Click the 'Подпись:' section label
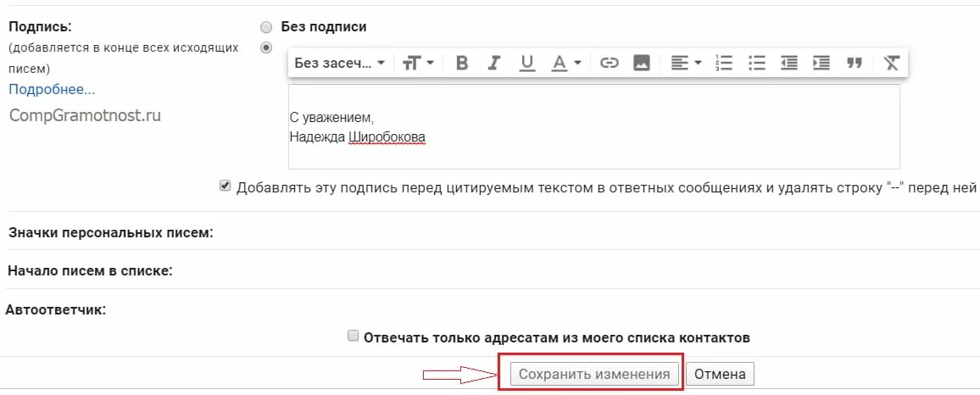This screenshot has height=395, width=980. 40,27
